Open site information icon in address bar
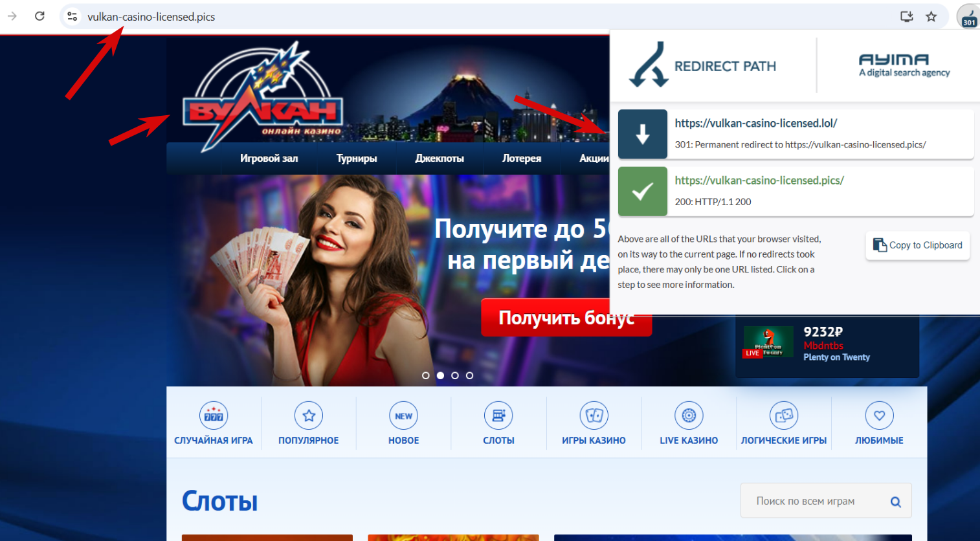Image resolution: width=980 pixels, height=541 pixels. (72, 16)
